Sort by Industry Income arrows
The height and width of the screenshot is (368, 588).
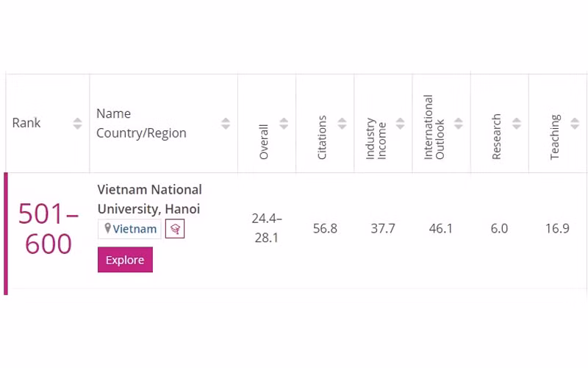point(400,124)
